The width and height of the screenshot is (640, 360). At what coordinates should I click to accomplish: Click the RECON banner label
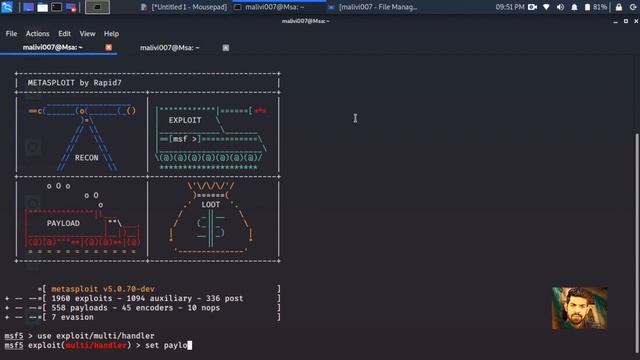click(87, 158)
